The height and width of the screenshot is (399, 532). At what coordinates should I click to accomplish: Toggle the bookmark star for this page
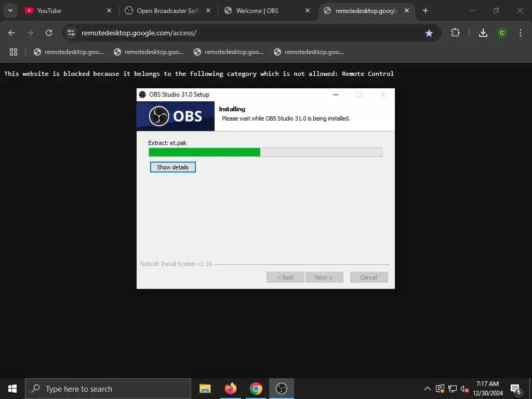pyautogui.click(x=429, y=33)
